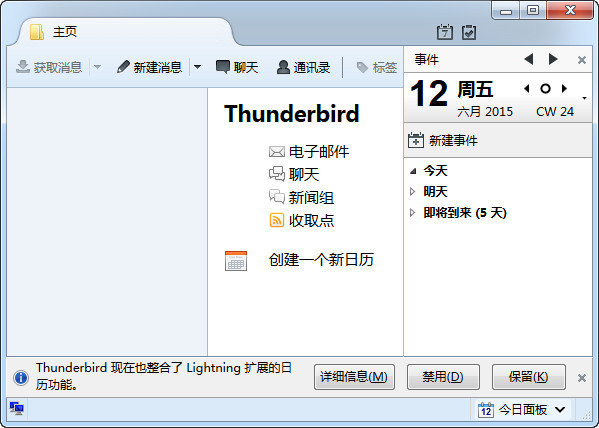The image size is (599, 428).
Task: Click the yellow folder icon on the Home tab
Action: [x=37, y=32]
